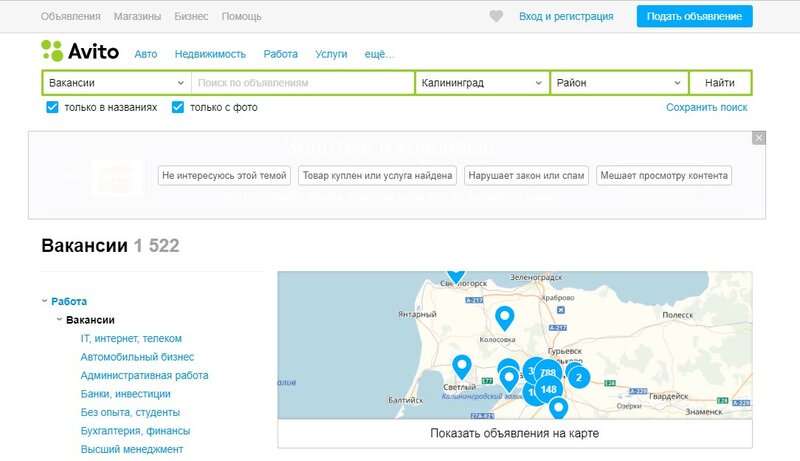
Task: Choose 'Не интересуюсь этой темой' option
Action: 224,175
